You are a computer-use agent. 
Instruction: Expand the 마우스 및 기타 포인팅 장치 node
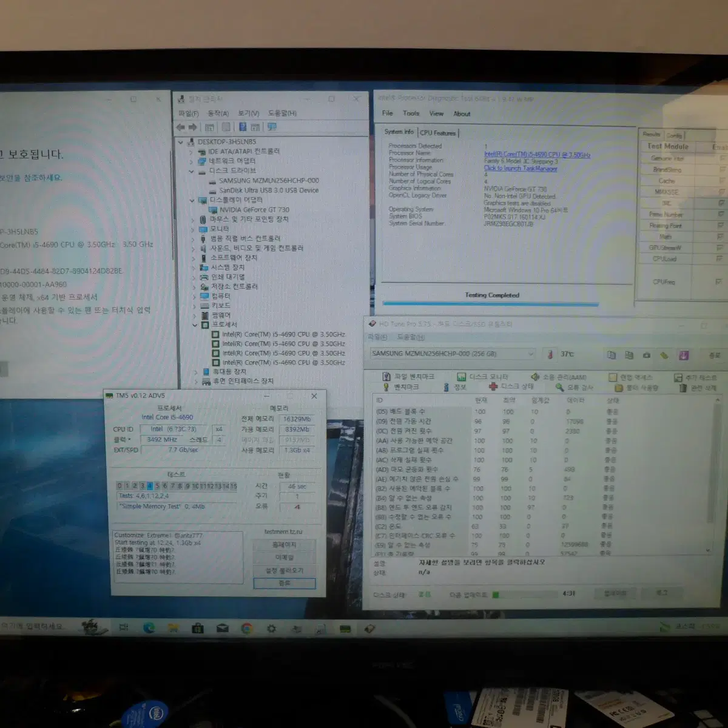click(192, 220)
